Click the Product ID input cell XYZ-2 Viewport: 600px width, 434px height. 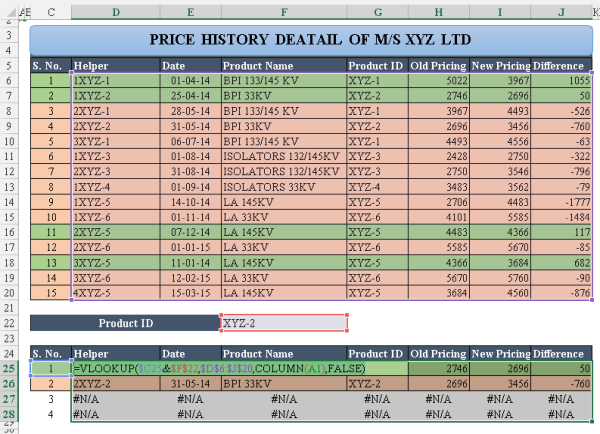click(283, 323)
